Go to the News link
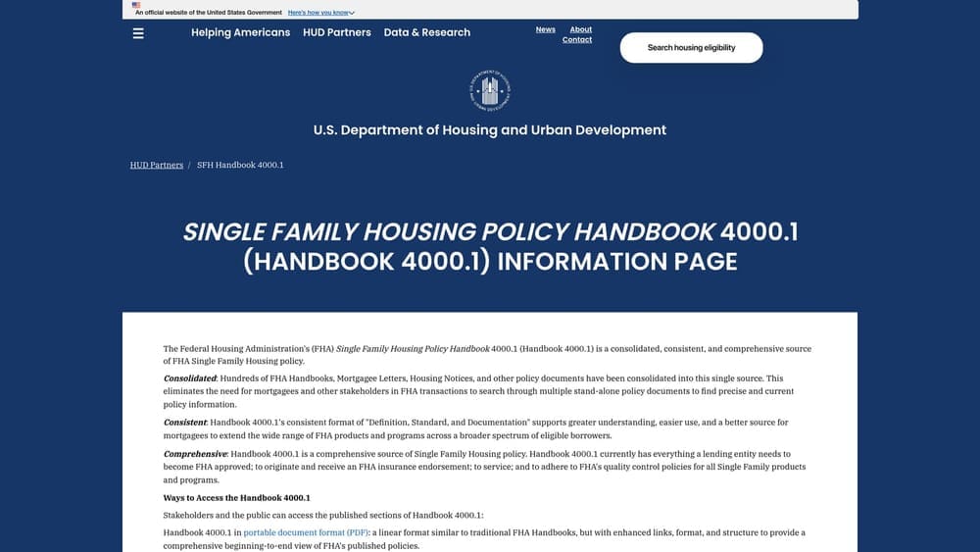 545,29
